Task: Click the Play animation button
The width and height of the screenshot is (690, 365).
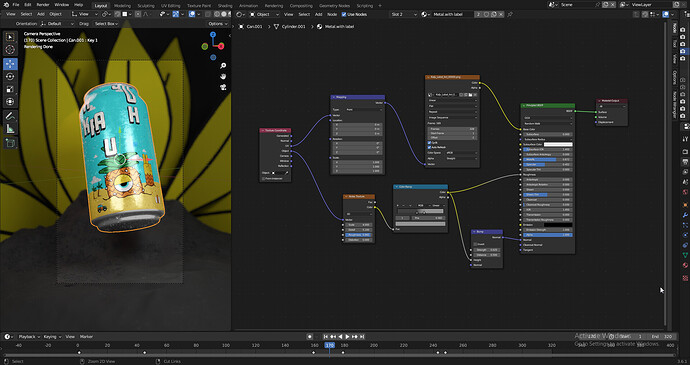Action: (x=347, y=336)
